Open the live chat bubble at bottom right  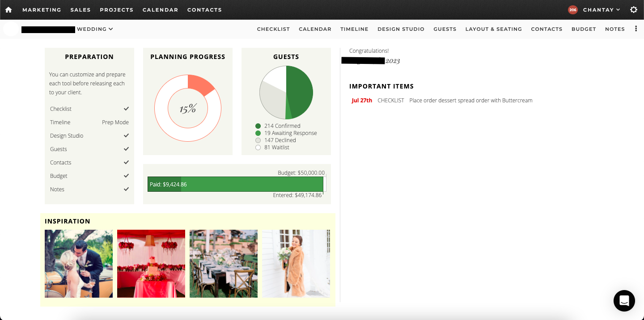pos(624,301)
